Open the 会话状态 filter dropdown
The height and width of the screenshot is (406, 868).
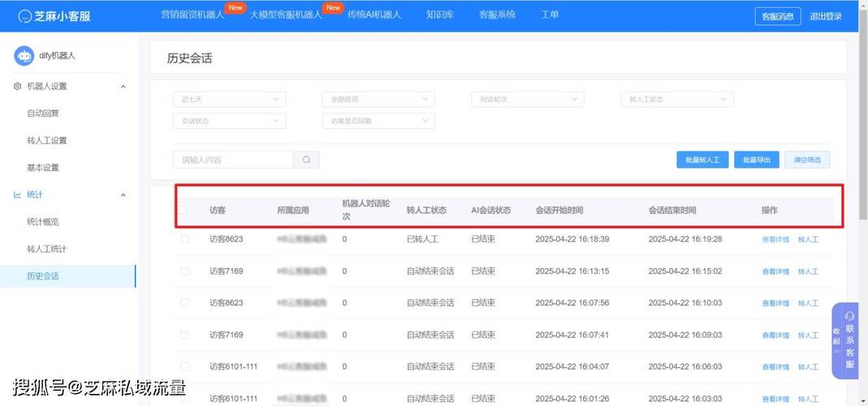point(229,121)
